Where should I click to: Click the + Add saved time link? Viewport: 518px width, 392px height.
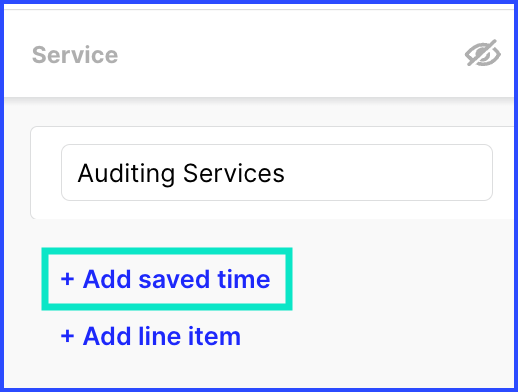(x=165, y=279)
